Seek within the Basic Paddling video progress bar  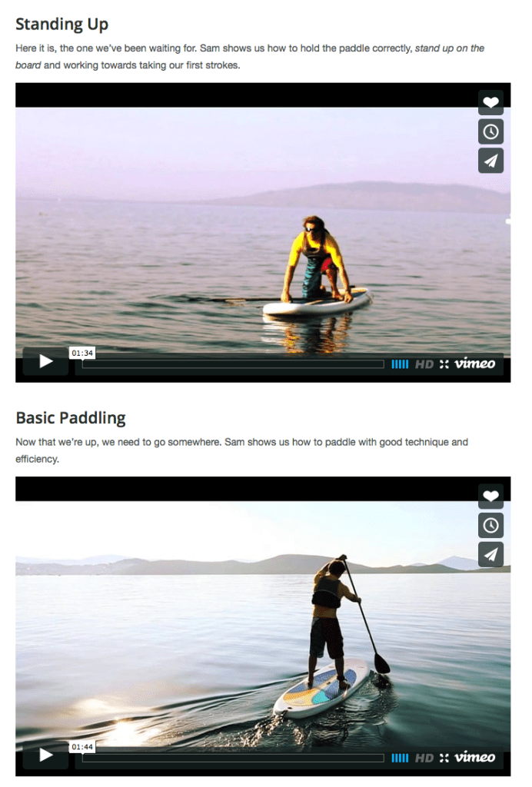(x=233, y=758)
